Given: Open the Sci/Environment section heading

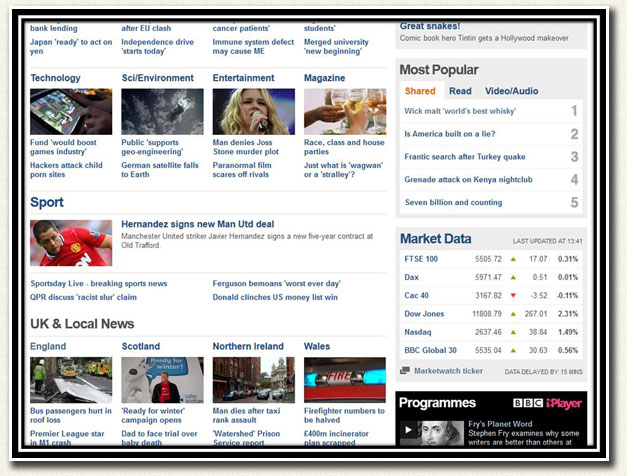Looking at the screenshot, I should (x=158, y=78).
